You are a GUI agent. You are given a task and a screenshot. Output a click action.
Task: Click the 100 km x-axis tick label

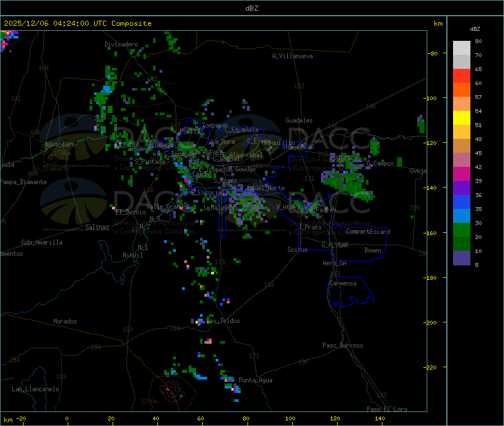(x=290, y=418)
